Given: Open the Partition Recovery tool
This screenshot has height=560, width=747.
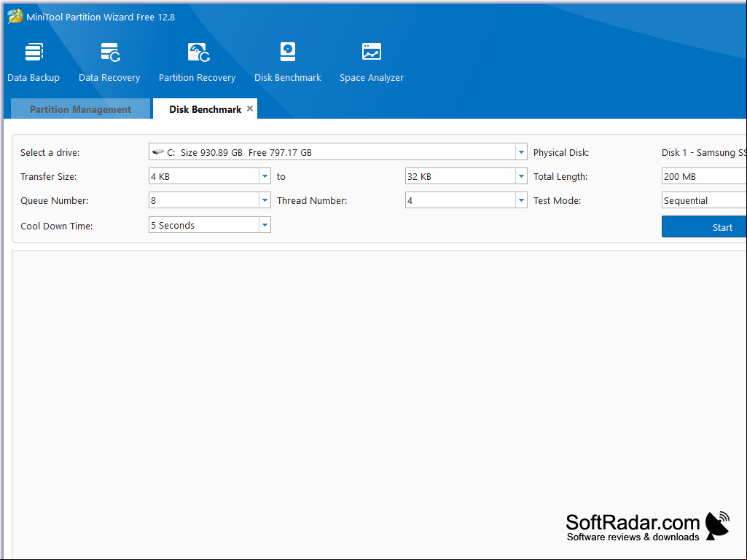Looking at the screenshot, I should pyautogui.click(x=197, y=63).
